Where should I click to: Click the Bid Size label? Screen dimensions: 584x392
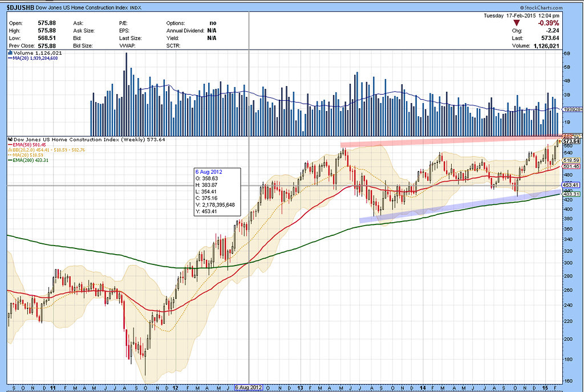tap(83, 46)
